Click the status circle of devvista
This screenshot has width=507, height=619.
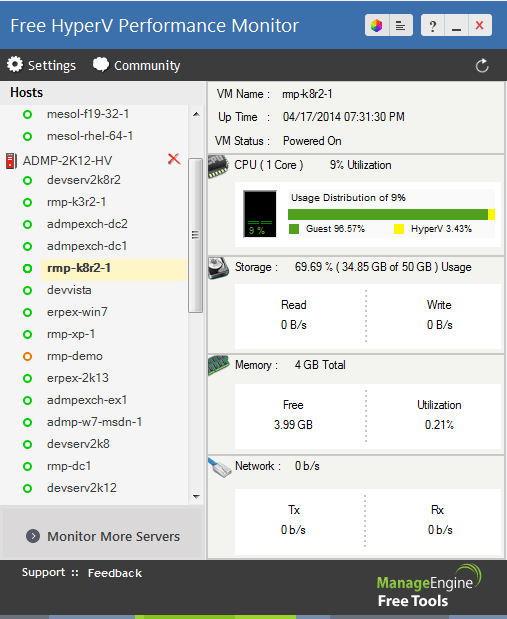[27, 291]
